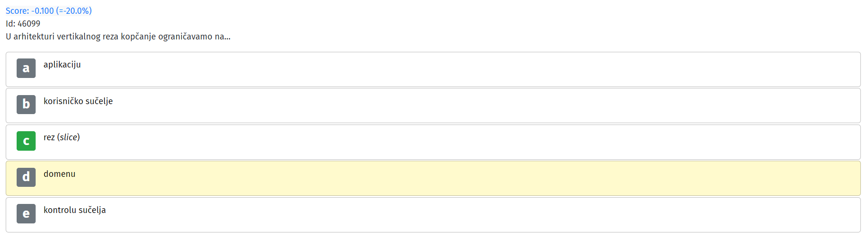Choose answer text 'domenu'

[x=59, y=174]
